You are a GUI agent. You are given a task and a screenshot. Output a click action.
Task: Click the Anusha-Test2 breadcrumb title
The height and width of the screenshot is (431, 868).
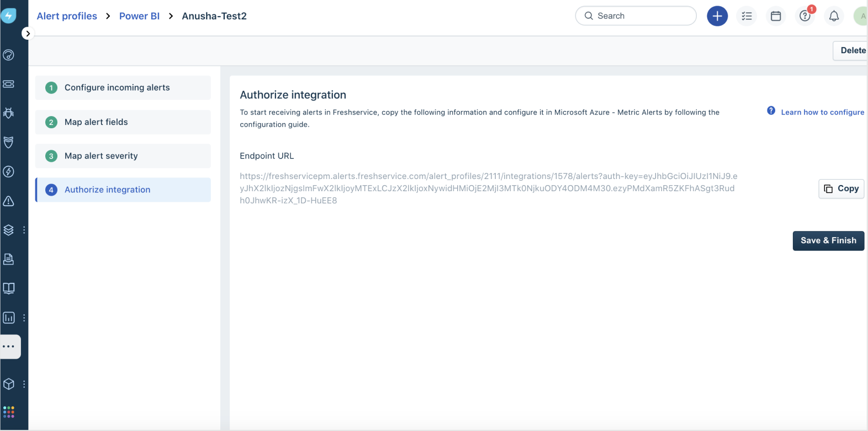(214, 16)
